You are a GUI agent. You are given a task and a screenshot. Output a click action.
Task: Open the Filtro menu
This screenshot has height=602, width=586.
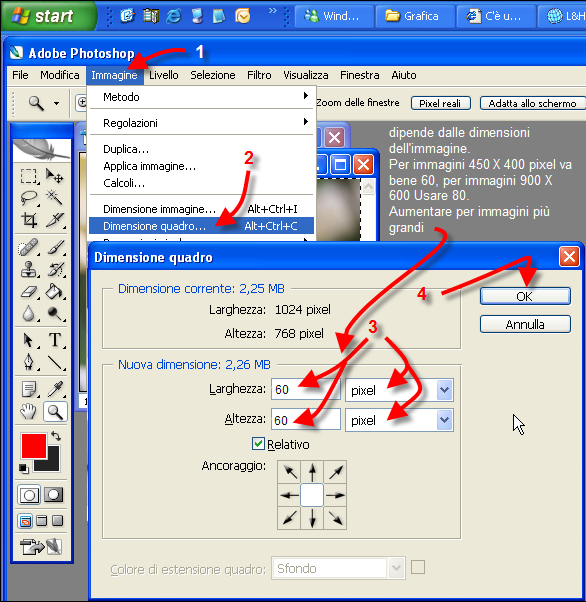(x=259, y=75)
